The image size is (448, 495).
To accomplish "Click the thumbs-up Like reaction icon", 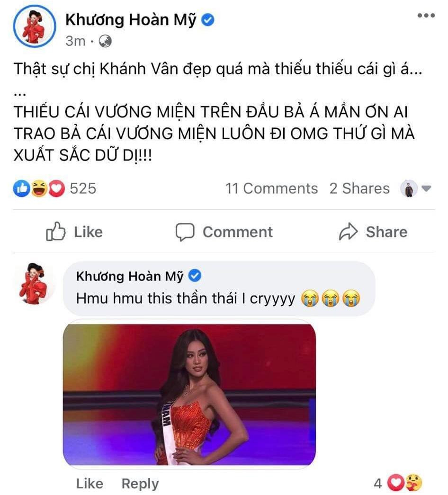I will (21, 188).
